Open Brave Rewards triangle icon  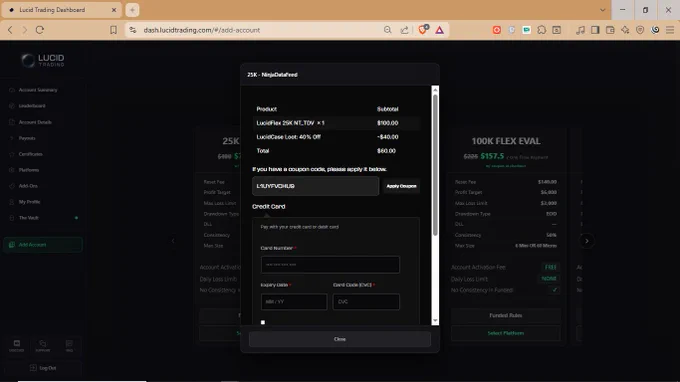439,30
